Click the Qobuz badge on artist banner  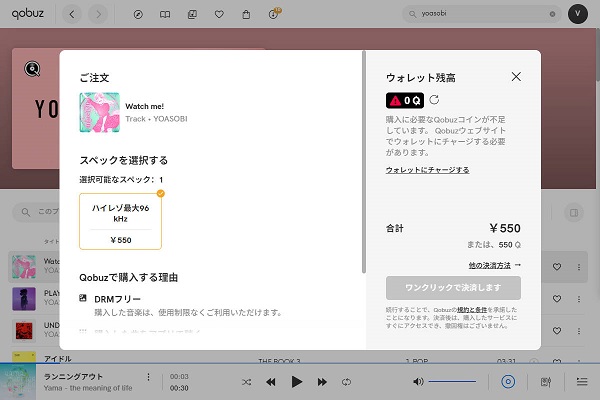click(33, 69)
